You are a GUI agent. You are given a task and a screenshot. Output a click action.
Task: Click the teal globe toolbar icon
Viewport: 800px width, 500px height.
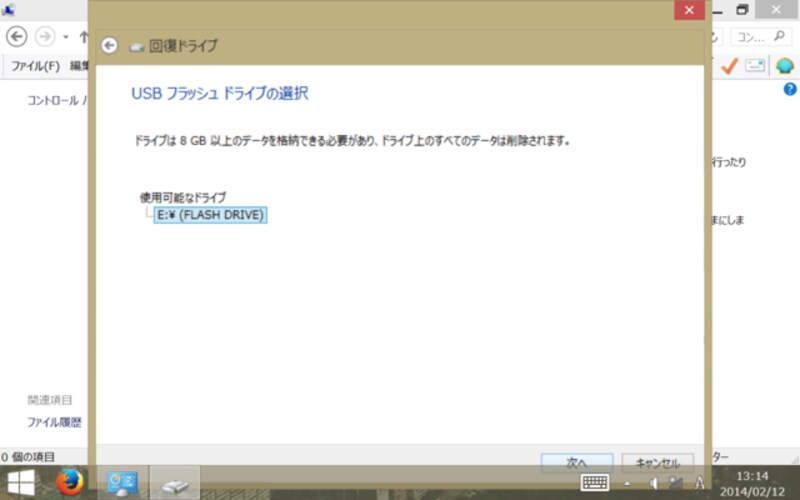click(x=785, y=66)
